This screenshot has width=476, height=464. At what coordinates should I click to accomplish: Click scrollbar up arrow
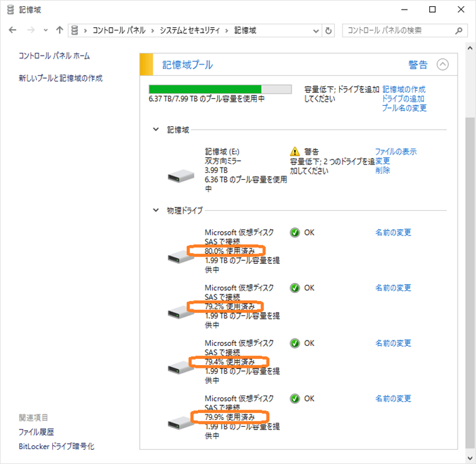(470, 48)
